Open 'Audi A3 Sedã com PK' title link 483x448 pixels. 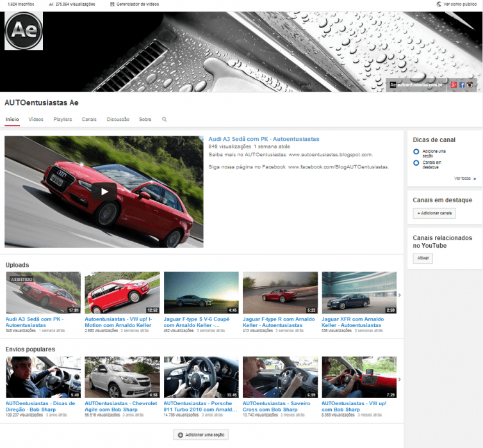(x=263, y=139)
